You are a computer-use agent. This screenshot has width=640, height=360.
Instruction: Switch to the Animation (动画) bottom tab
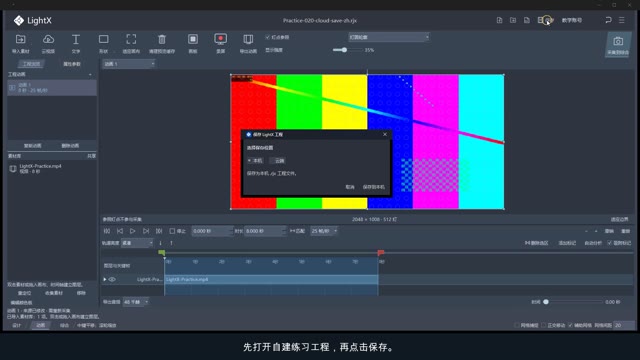(41, 325)
